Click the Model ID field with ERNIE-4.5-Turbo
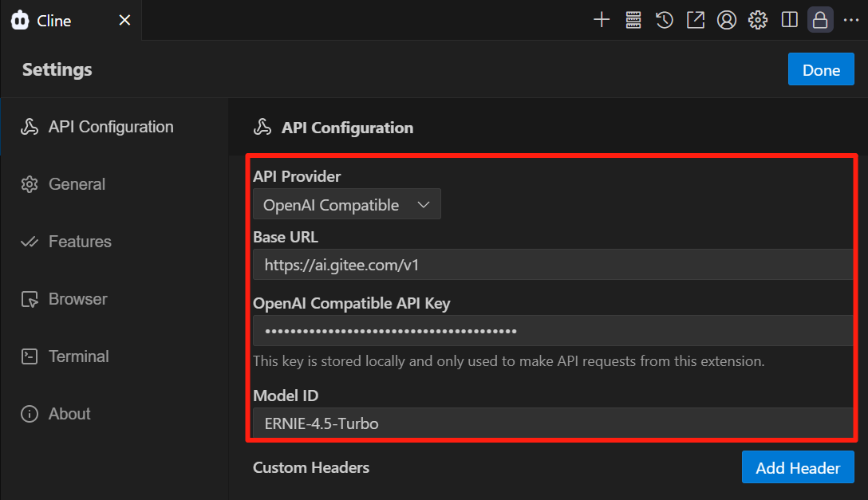This screenshot has height=500, width=868. [552, 423]
